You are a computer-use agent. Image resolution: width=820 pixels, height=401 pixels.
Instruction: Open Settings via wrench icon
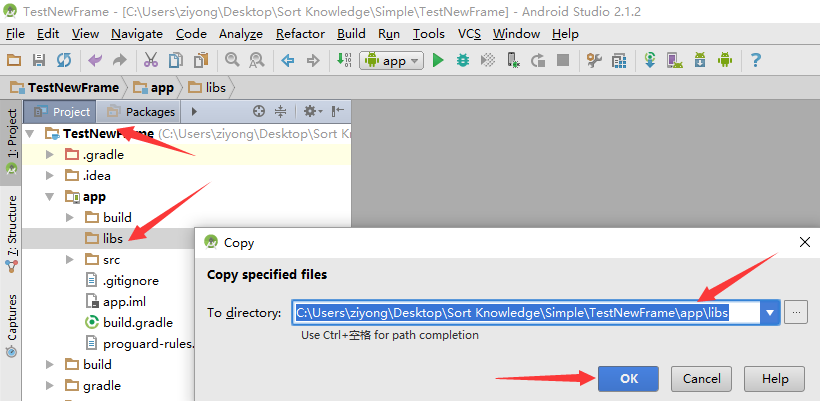594,61
